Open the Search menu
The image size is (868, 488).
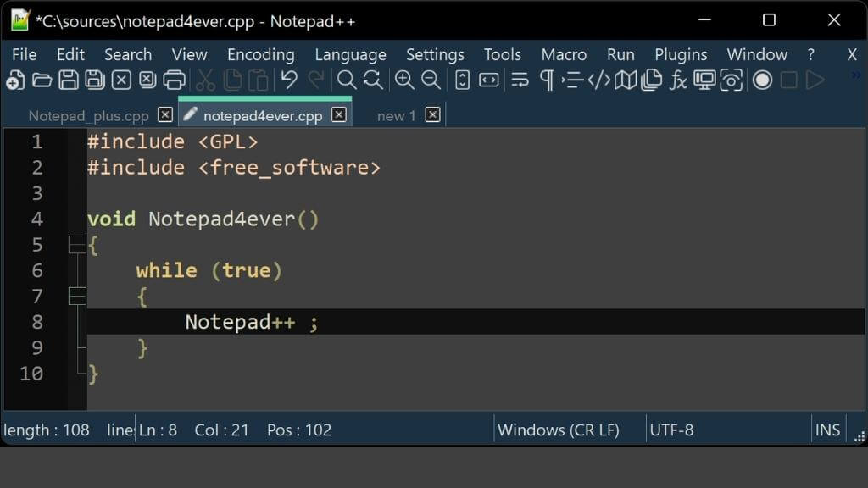click(128, 55)
